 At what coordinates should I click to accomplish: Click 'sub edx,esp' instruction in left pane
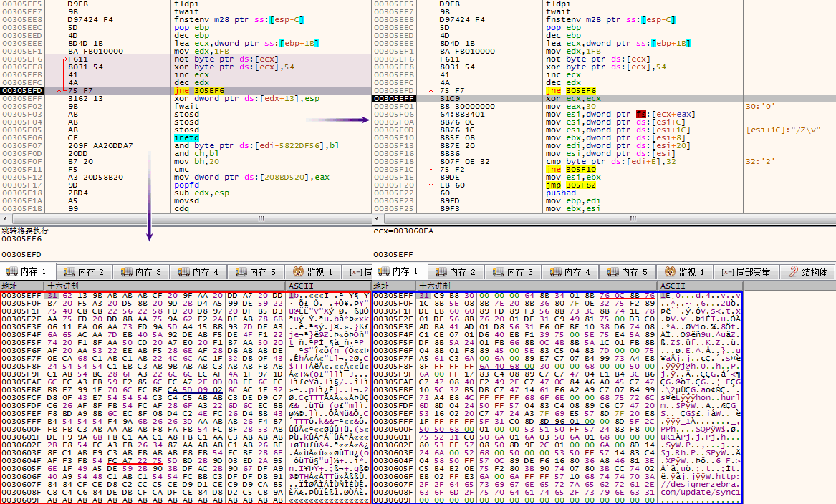tap(201, 193)
